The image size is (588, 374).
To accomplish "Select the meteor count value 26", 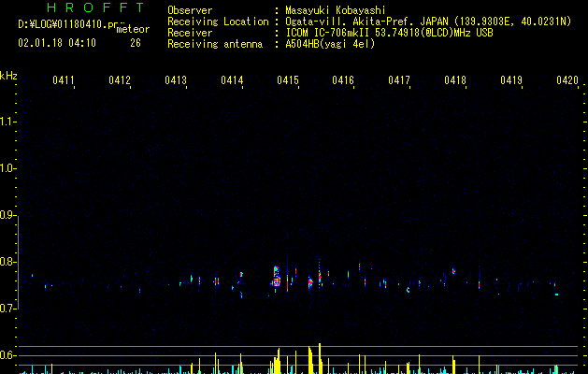I will [x=136, y=43].
